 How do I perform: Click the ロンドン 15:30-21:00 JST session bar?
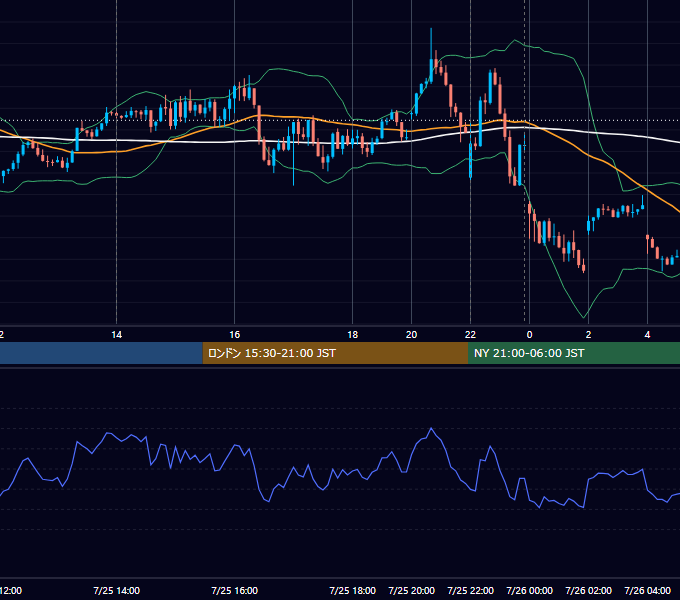pos(335,353)
